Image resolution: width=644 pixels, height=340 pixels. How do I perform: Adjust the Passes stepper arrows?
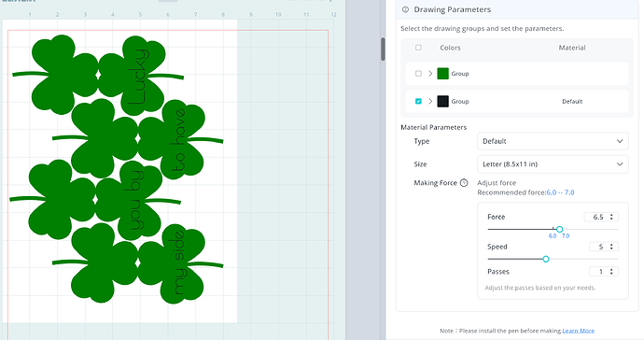click(611, 271)
